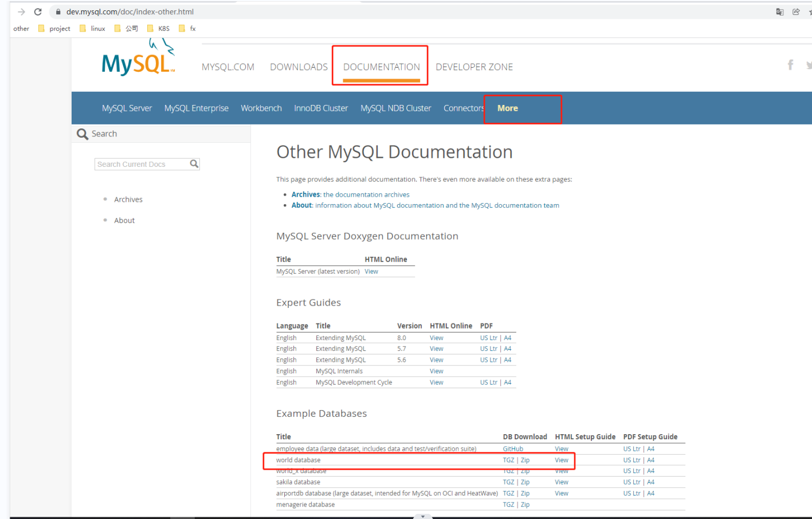Image resolution: width=812 pixels, height=519 pixels.
Task: Reload the page with the refresh icon
Action: (38, 11)
